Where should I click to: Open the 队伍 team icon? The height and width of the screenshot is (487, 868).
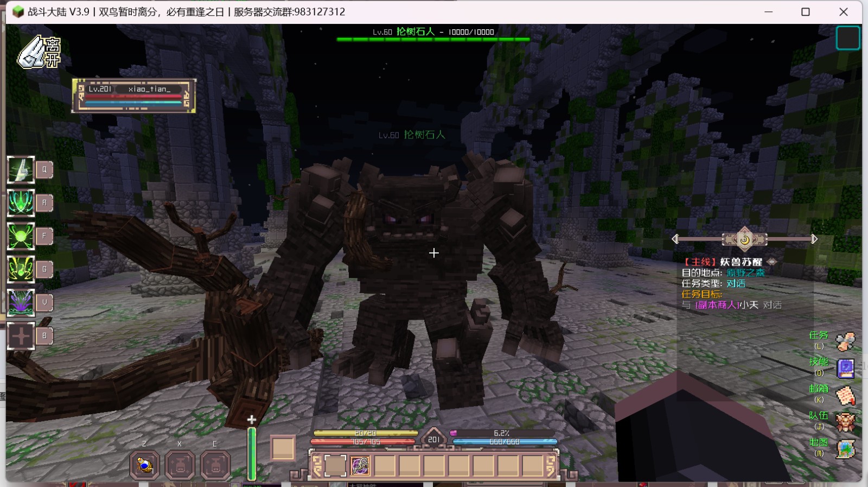[x=845, y=422]
